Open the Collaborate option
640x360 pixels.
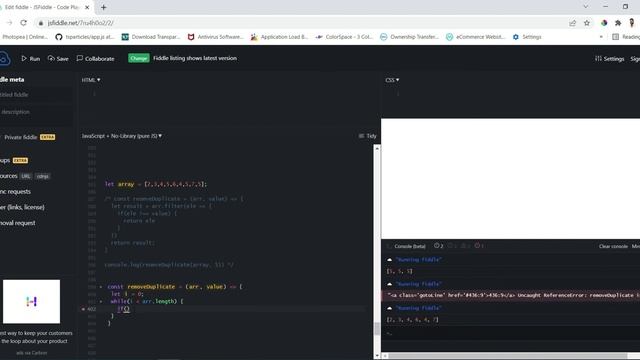pyautogui.click(x=96, y=58)
